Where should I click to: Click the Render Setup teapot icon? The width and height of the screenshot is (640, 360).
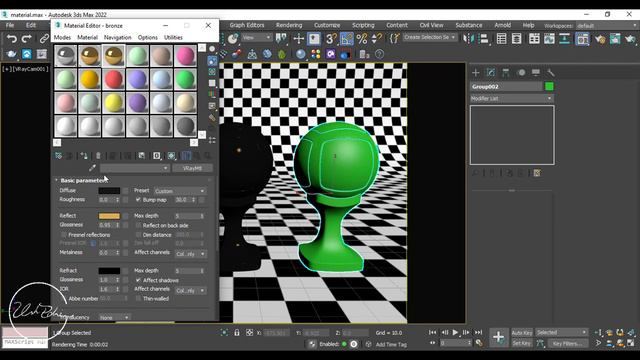(x=600, y=39)
